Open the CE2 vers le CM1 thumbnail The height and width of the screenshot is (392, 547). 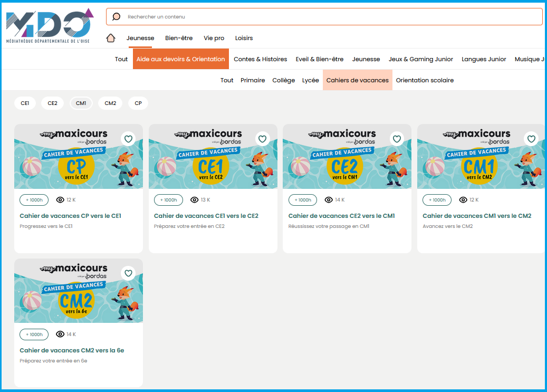[347, 156]
